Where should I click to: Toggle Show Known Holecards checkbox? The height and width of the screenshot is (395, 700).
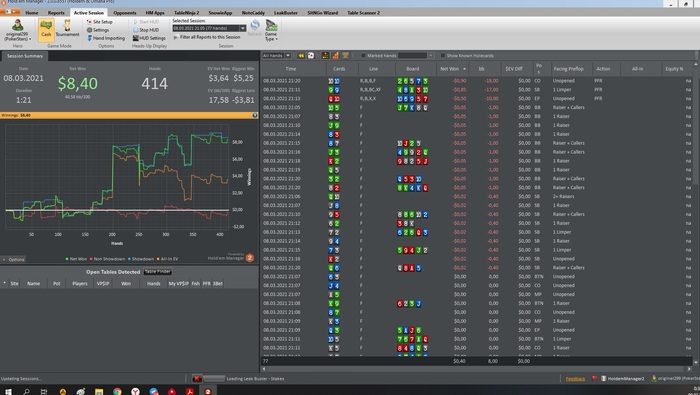tap(442, 56)
